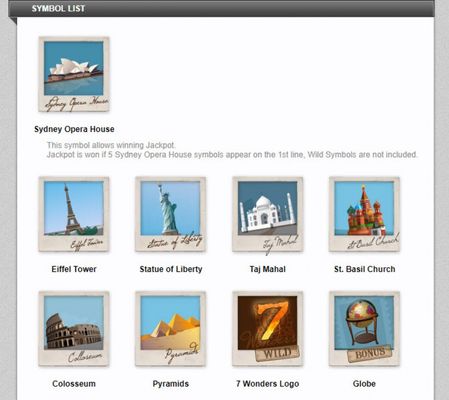Image resolution: width=449 pixels, height=400 pixels.
Task: Click the Pyramids caption label
Action: click(x=171, y=384)
